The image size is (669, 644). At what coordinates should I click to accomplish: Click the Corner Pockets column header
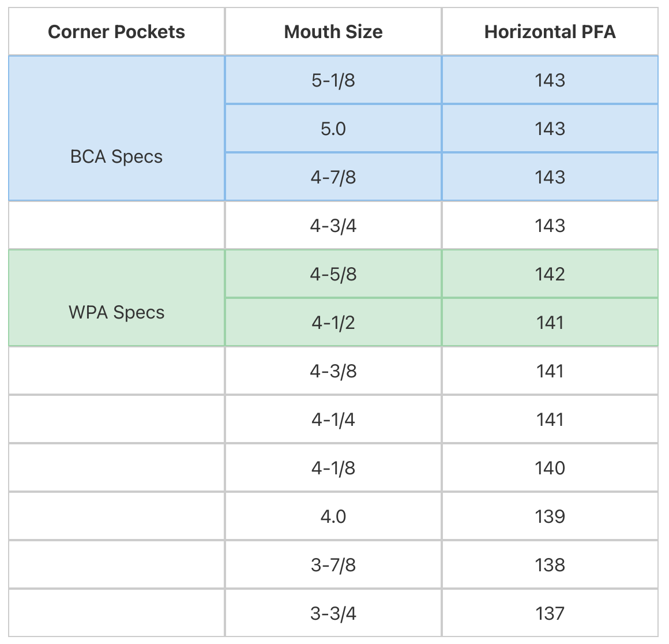(x=116, y=32)
